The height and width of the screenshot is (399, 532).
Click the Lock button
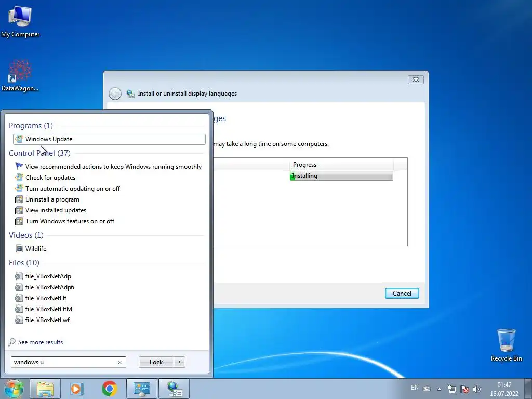click(x=156, y=362)
